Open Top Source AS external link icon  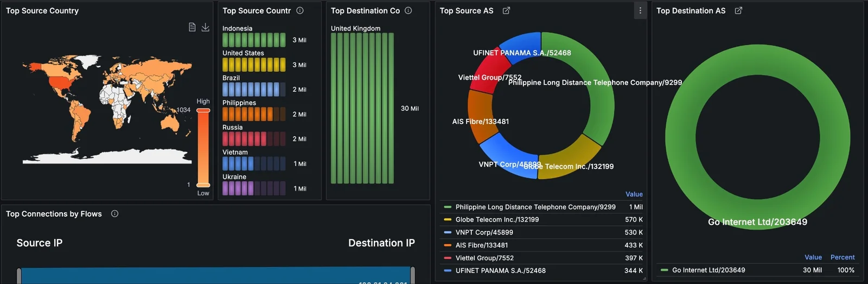pos(506,10)
